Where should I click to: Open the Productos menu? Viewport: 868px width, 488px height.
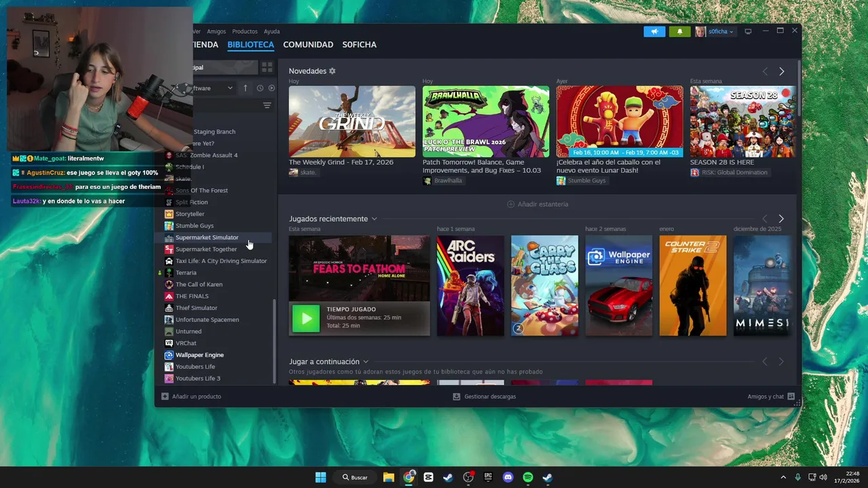(245, 31)
